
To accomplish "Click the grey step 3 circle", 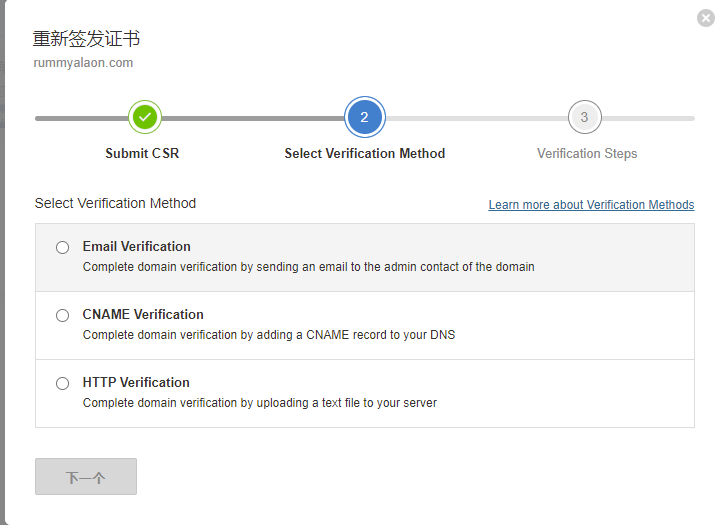I will tap(584, 118).
